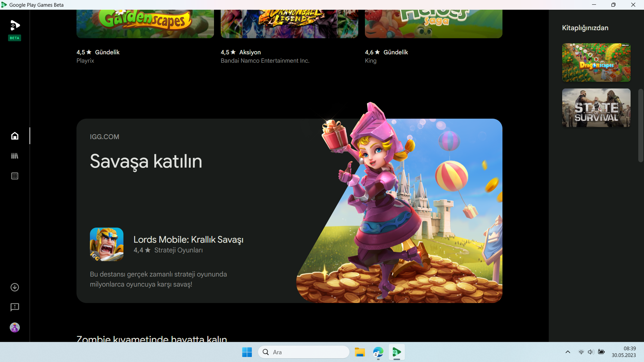This screenshot has width=644, height=362.
Task: Open the Windows Start button
Action: coord(247,352)
